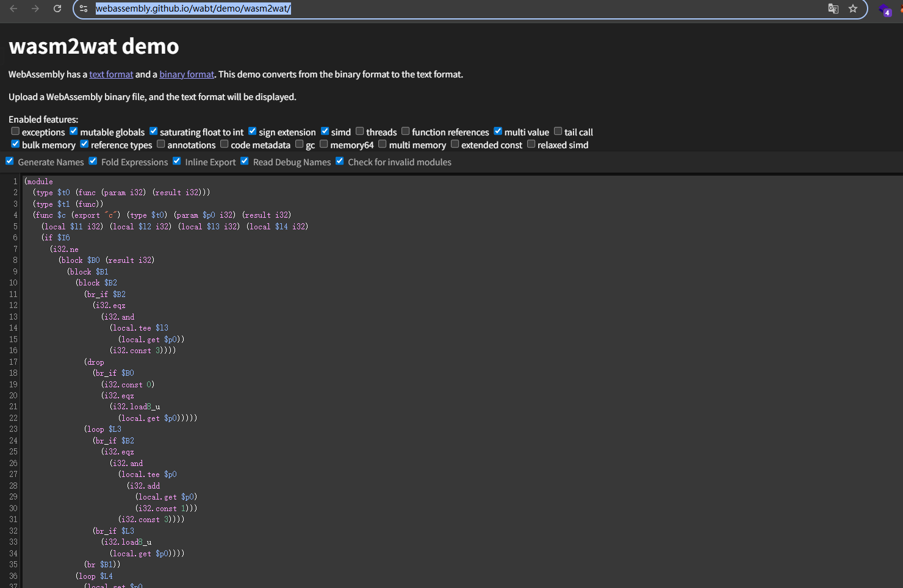Translate this page icon
Viewport: 903px width, 588px height.
point(833,9)
